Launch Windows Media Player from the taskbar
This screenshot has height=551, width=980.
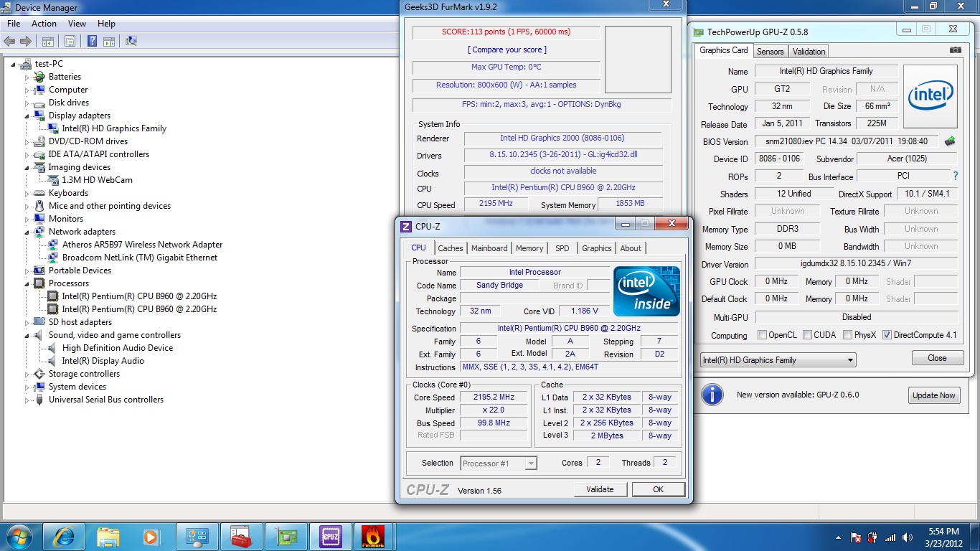[151, 537]
